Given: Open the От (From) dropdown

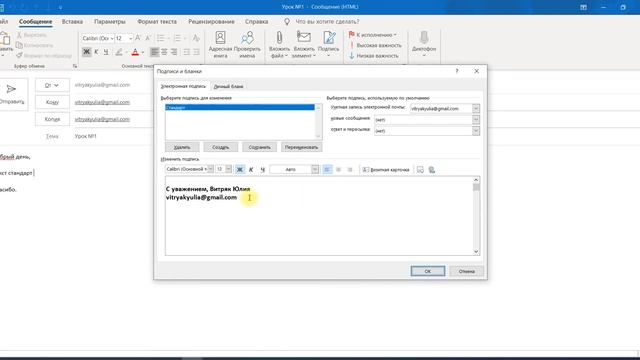Looking at the screenshot, I should (x=52, y=85).
